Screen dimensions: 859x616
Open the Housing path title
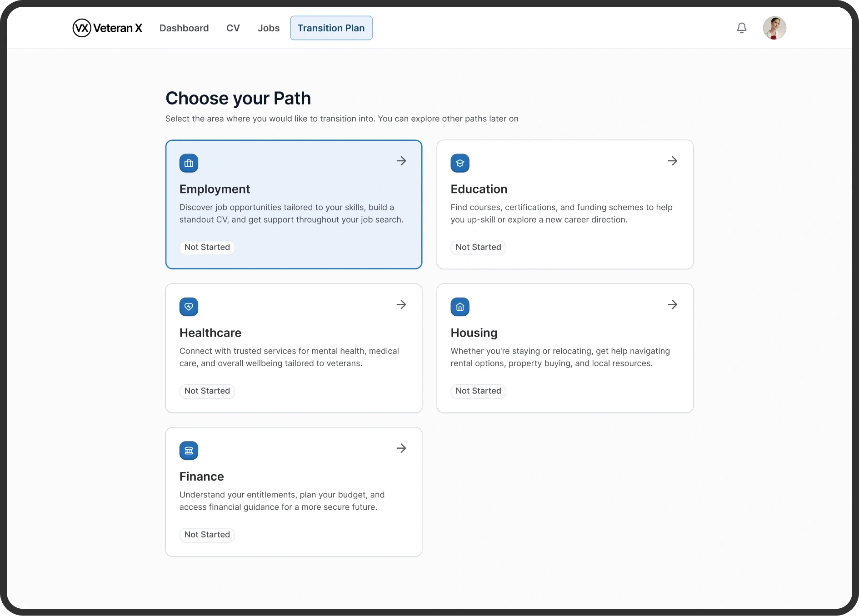coord(474,333)
